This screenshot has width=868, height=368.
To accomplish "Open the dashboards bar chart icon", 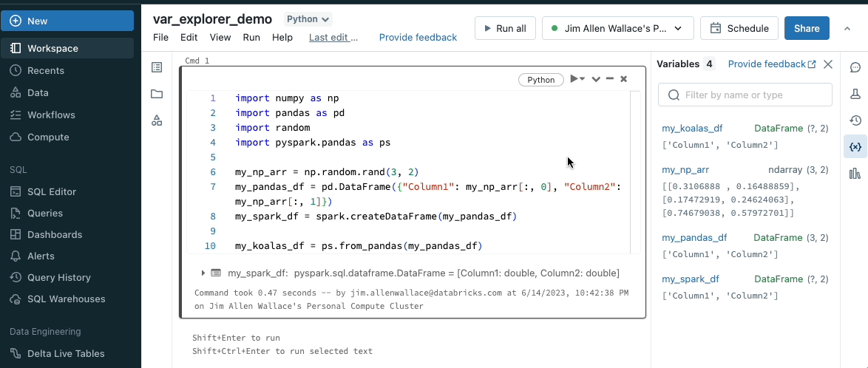I will (x=855, y=174).
